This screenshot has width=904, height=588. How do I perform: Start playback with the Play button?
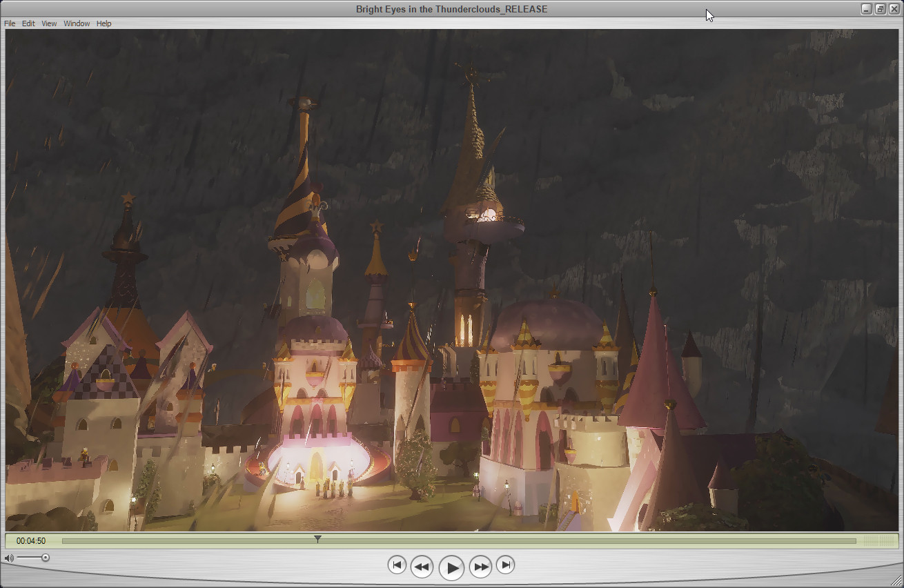451,567
